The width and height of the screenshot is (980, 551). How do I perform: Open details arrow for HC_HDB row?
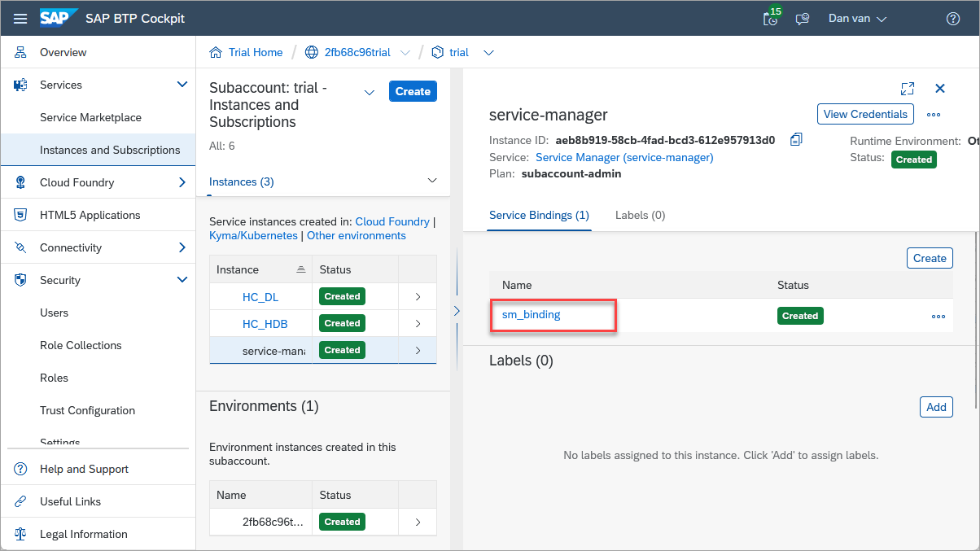click(418, 324)
